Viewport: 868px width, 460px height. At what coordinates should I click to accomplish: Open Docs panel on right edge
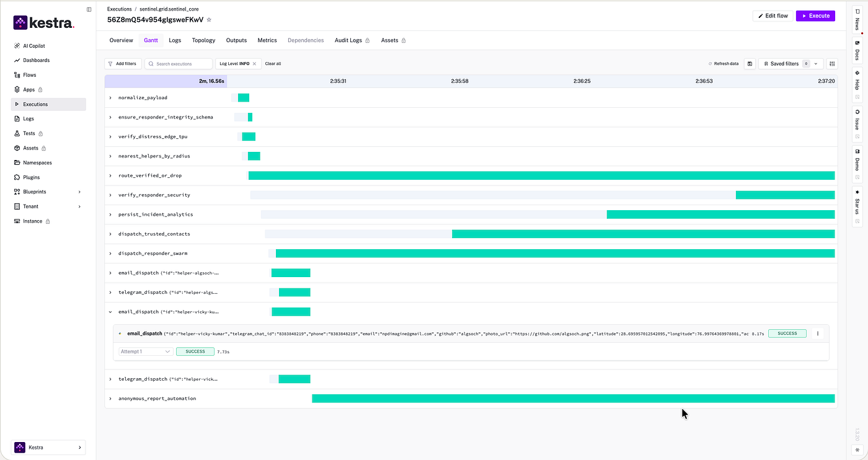pos(857,51)
